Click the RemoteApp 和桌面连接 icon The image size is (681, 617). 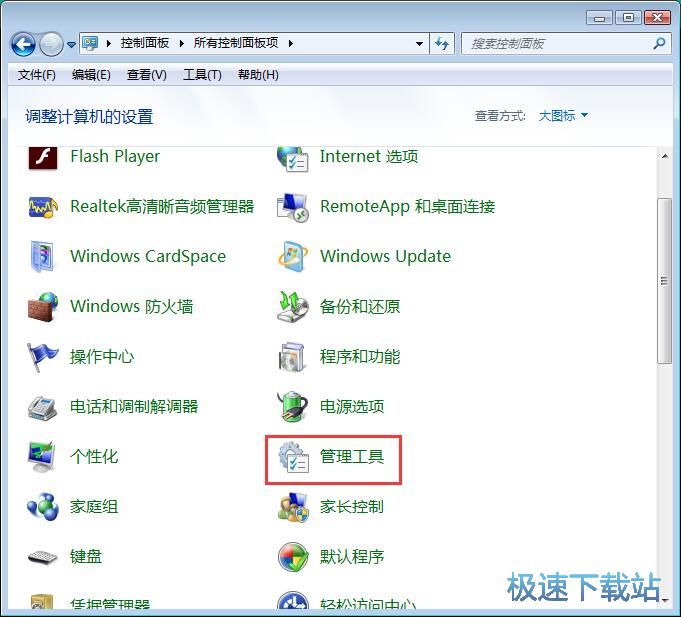click(293, 207)
